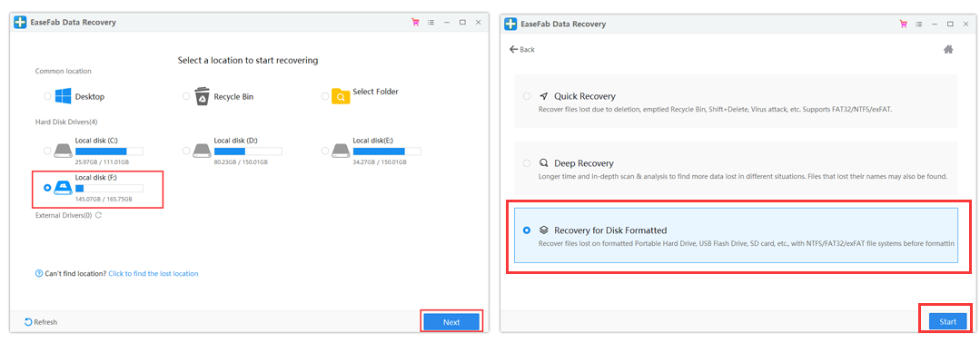
Task: Go Back in right window
Action: coord(522,49)
